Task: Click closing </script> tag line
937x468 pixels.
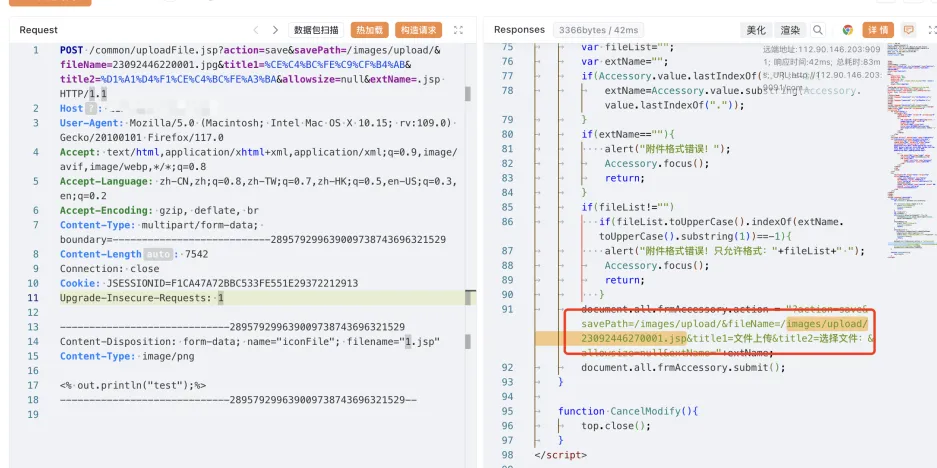Action: 561,455
